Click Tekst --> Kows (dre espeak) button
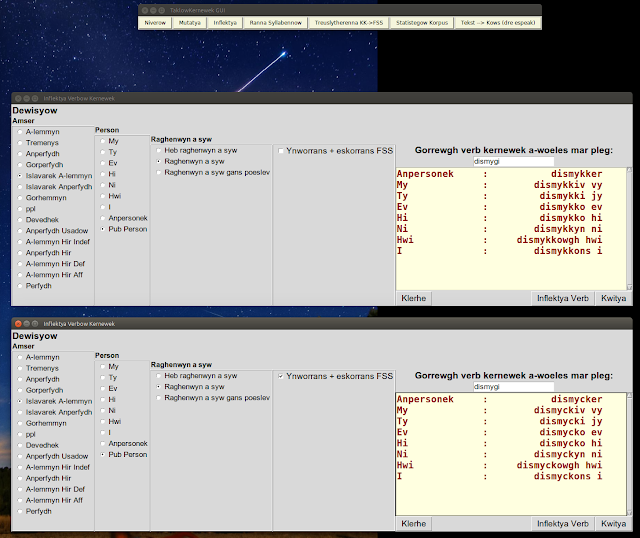 (498, 23)
